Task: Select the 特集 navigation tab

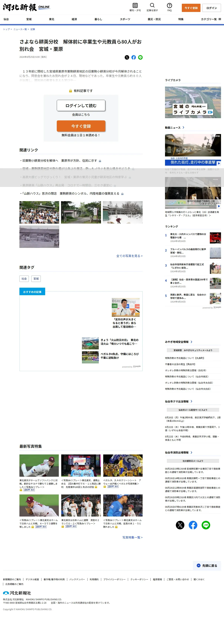Action: (x=181, y=19)
